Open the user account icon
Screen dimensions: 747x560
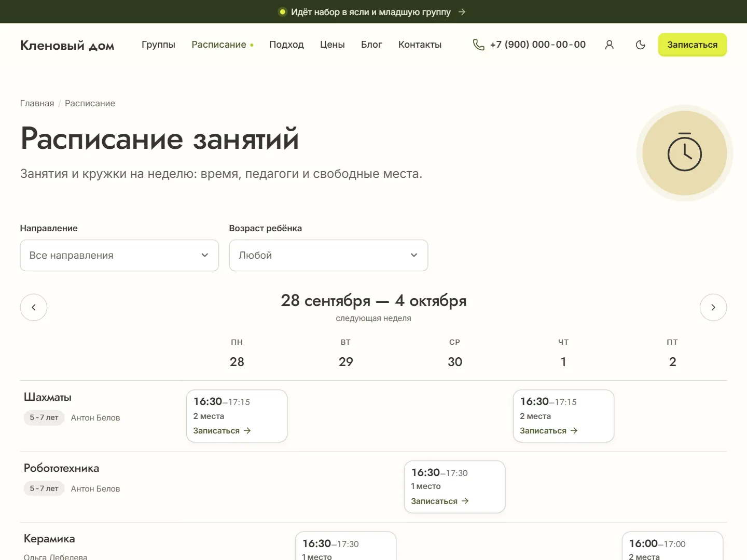(x=610, y=45)
